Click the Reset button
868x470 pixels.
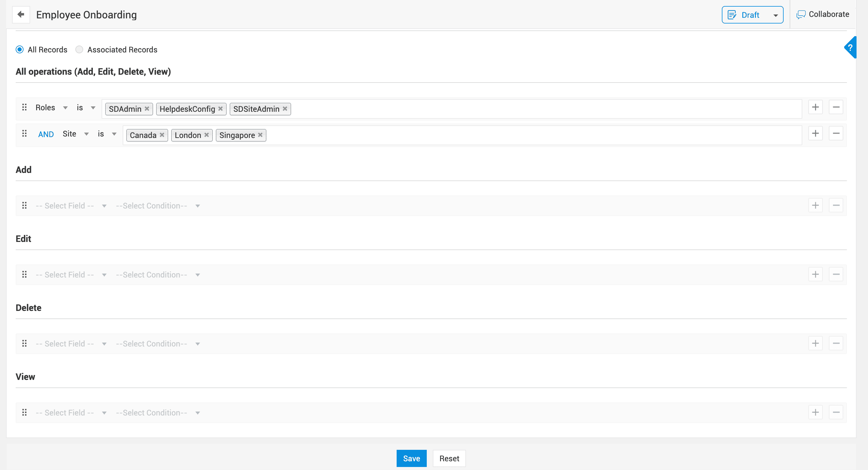[x=449, y=458]
